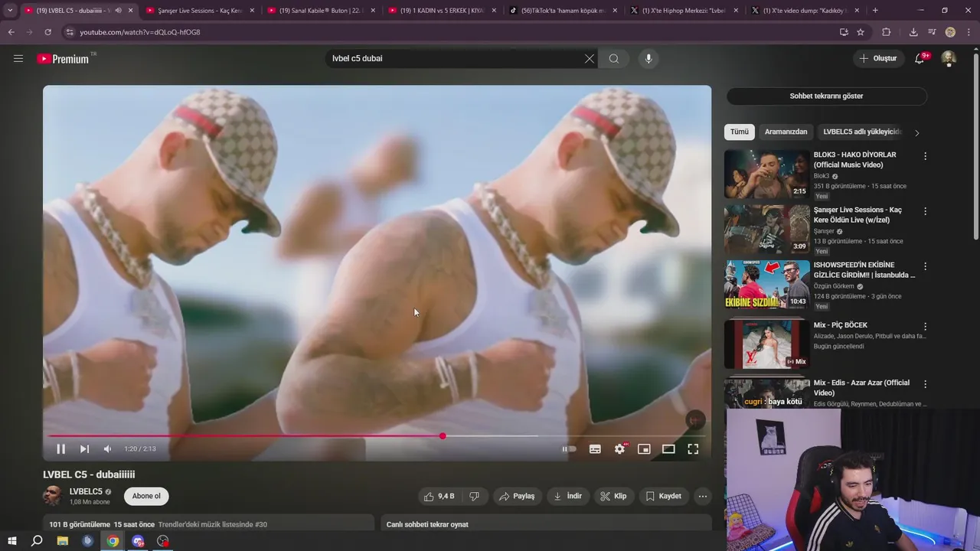Open Chrome three-dot menu
The width and height of the screenshot is (980, 551).
(x=969, y=32)
